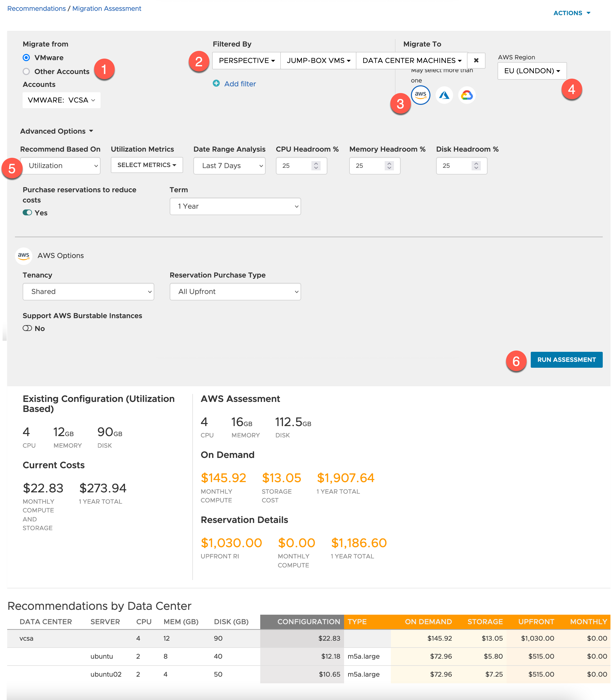The width and height of the screenshot is (612, 700).
Task: Open the Tenancy Shared dropdown
Action: [88, 291]
